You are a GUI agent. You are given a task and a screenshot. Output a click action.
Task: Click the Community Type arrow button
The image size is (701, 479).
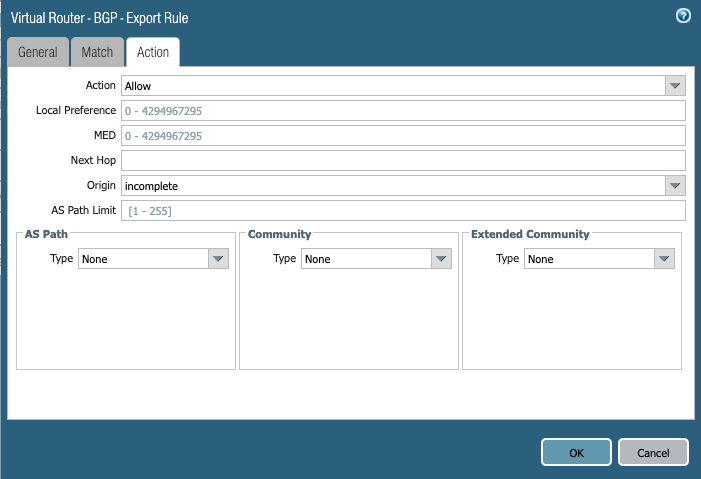click(441, 259)
